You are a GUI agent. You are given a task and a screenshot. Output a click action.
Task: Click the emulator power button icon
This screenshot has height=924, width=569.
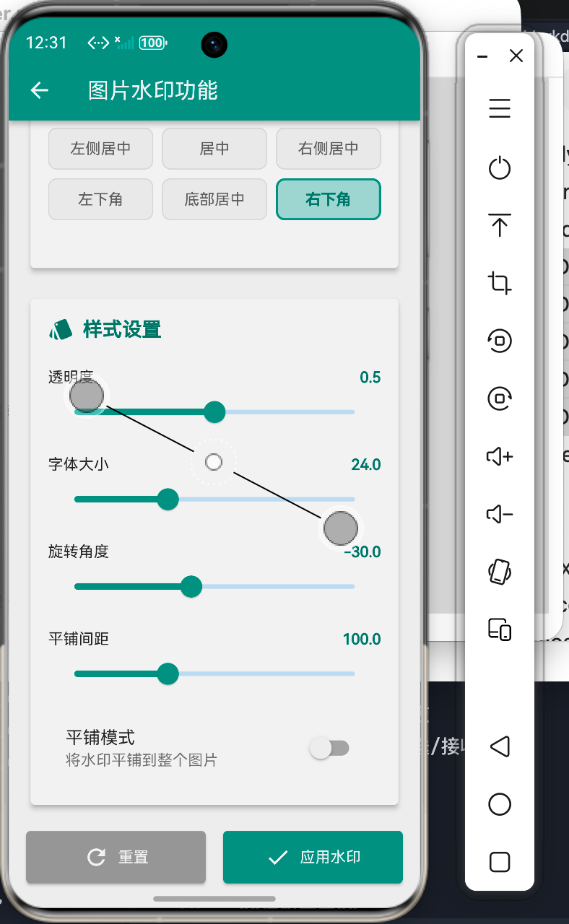[500, 168]
